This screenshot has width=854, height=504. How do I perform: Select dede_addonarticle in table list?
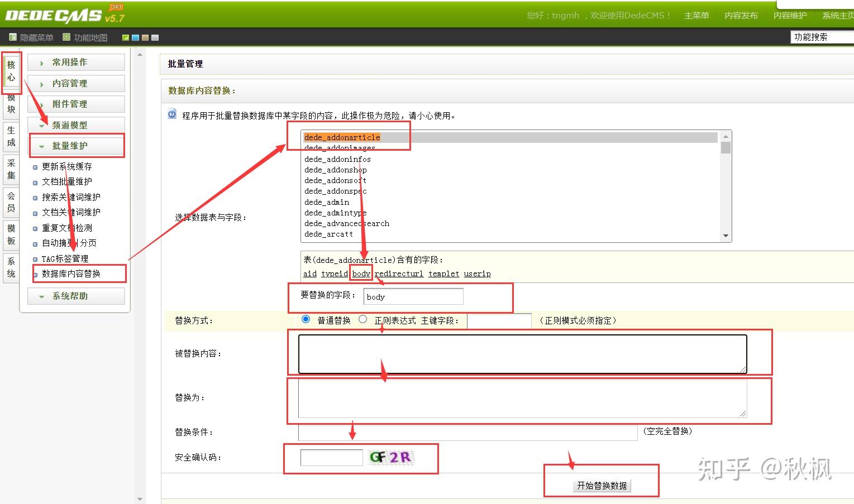[x=510, y=137]
